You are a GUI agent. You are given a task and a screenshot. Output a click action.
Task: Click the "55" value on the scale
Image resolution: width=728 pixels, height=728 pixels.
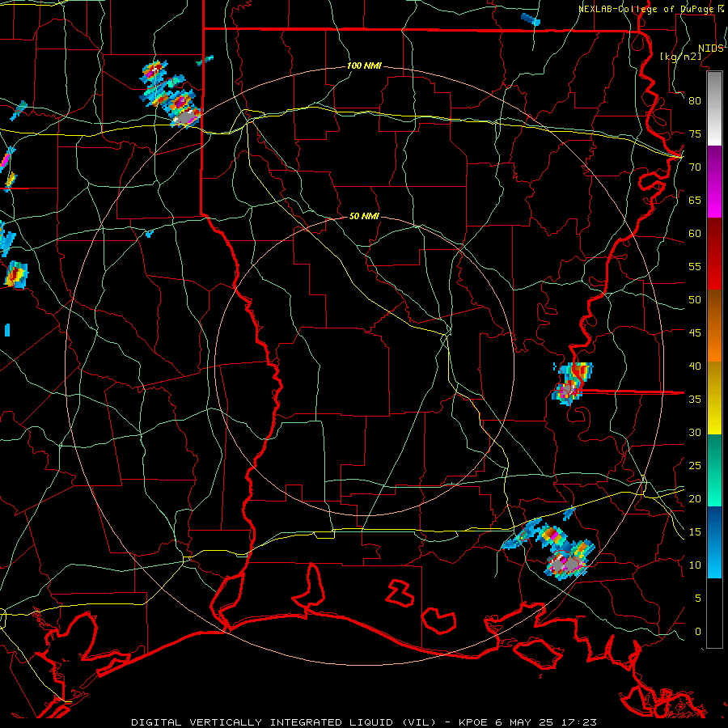[695, 266]
